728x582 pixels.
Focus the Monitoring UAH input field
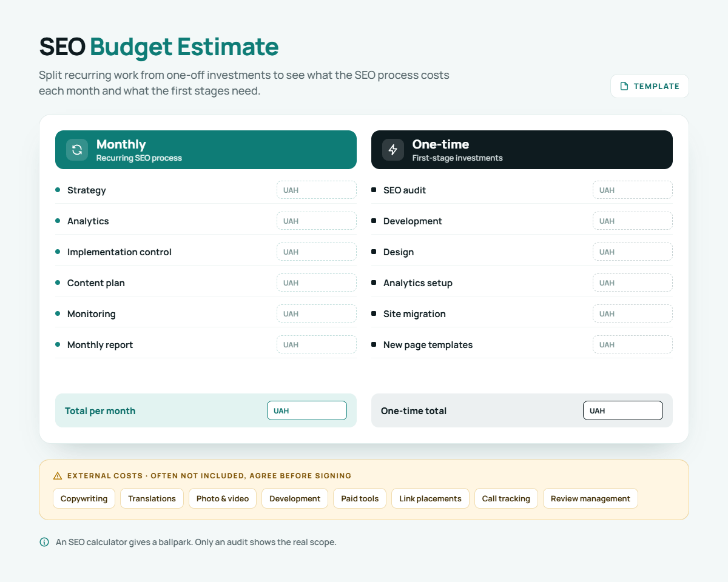317,313
